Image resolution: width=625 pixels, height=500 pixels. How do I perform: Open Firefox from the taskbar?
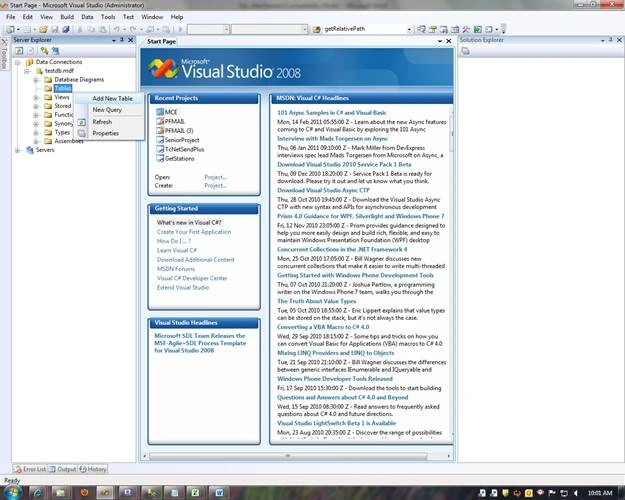tap(84, 493)
